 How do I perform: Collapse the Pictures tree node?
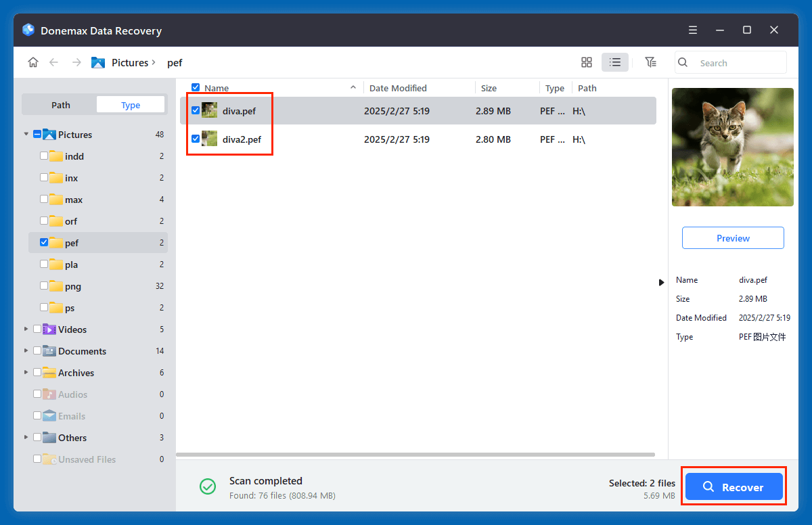26,134
